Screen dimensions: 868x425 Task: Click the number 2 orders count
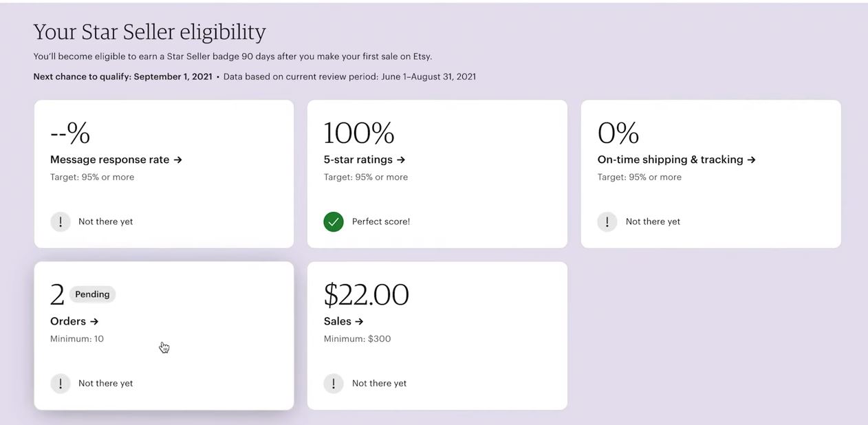click(x=57, y=296)
